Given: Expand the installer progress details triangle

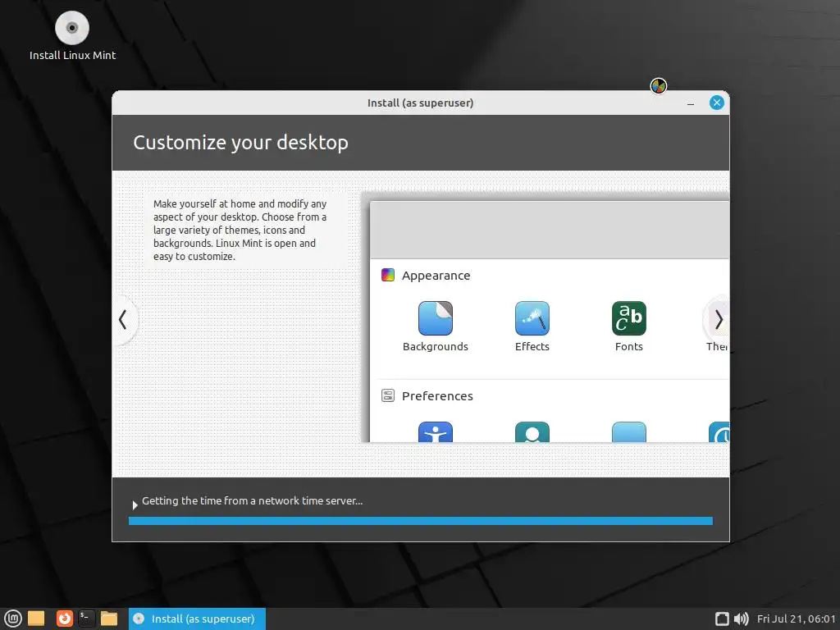Looking at the screenshot, I should tap(135, 504).
